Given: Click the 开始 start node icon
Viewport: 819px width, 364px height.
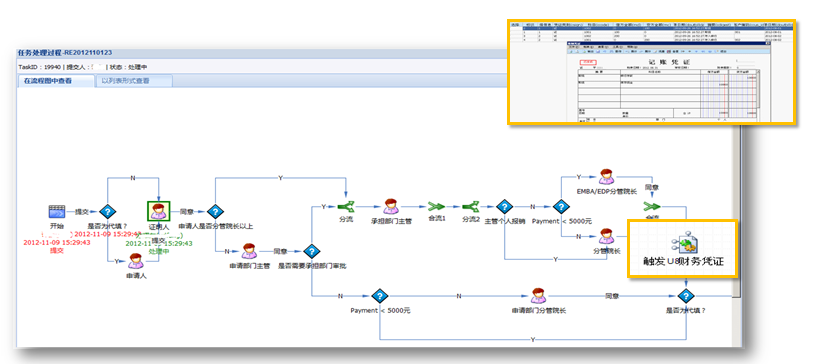Looking at the screenshot, I should pos(56,212).
